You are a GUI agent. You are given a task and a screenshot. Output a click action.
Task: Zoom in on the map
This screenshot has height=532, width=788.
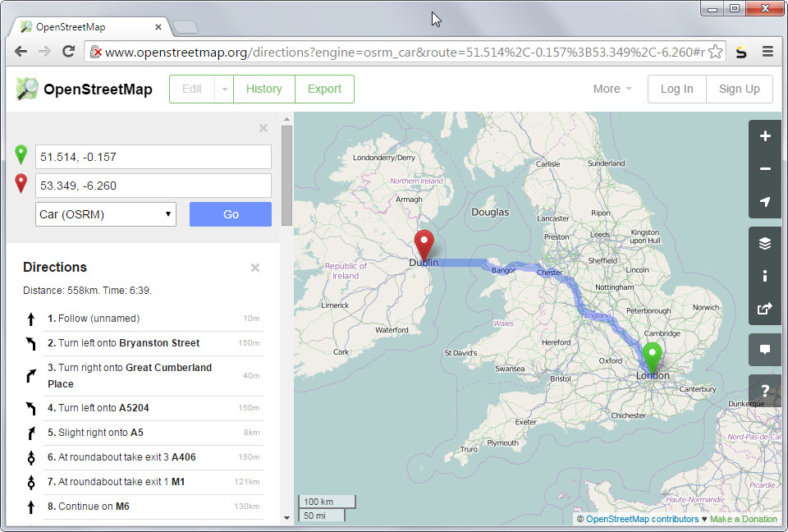coord(765,136)
